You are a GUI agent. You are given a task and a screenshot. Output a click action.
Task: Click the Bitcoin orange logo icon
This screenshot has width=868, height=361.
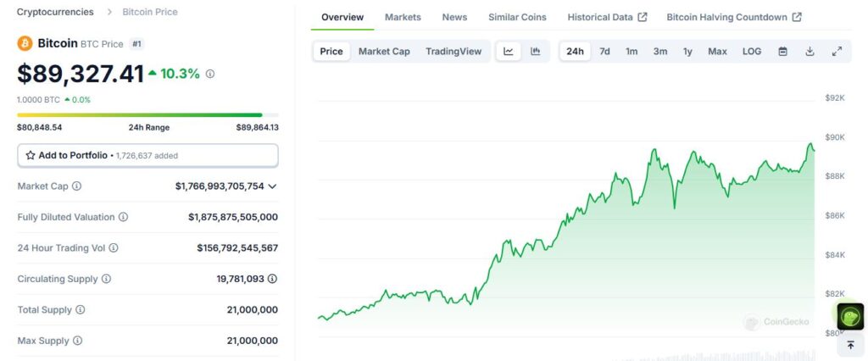(x=25, y=44)
